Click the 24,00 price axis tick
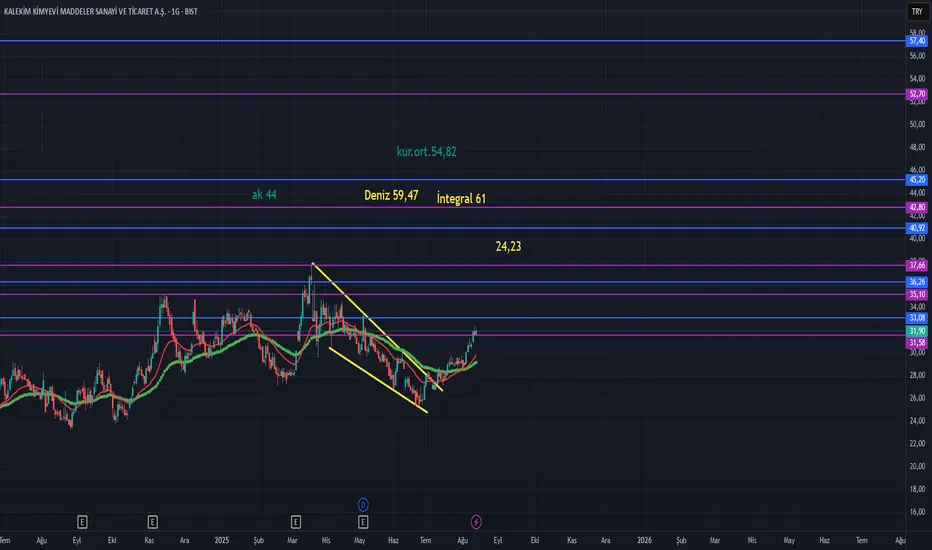932x550 pixels. pyautogui.click(x=917, y=420)
